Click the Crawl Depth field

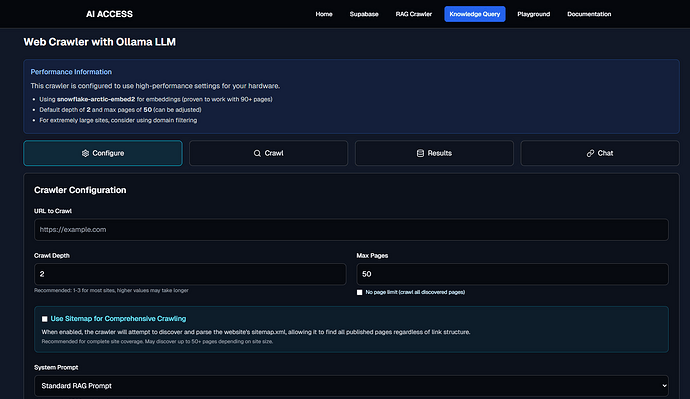pos(190,274)
